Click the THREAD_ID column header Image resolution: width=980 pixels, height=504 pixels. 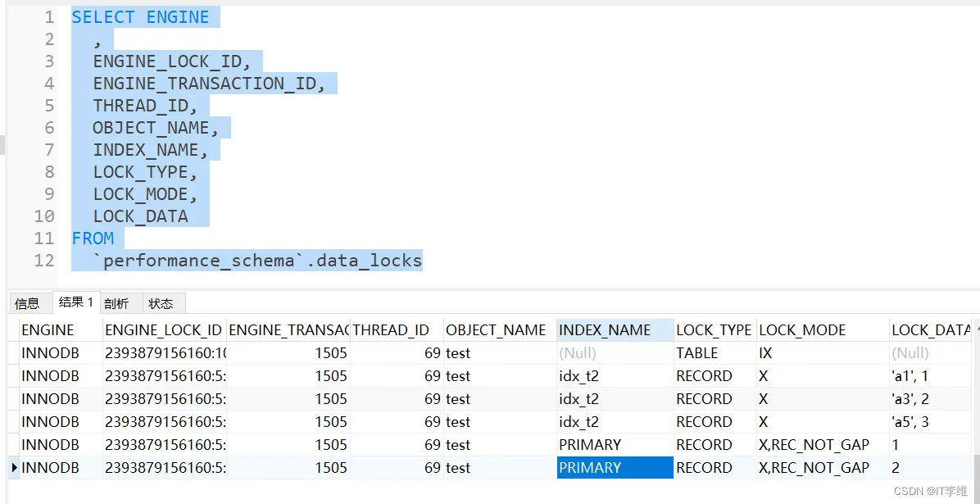coord(397,329)
